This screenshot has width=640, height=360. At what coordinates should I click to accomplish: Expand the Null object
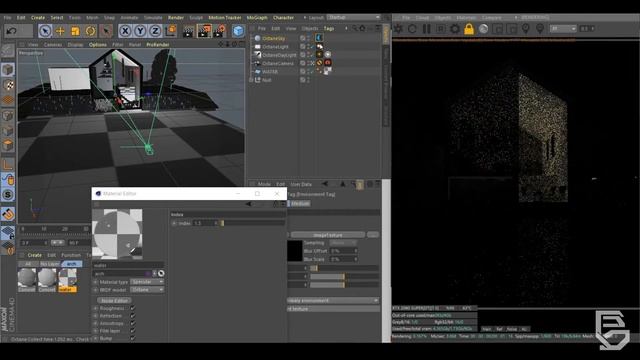pyautogui.click(x=251, y=80)
